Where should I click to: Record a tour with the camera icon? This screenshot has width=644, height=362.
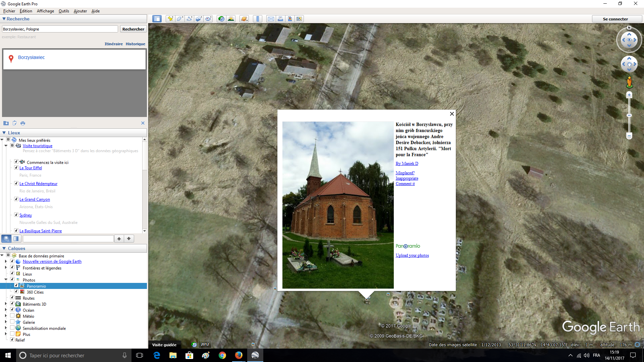208,19
